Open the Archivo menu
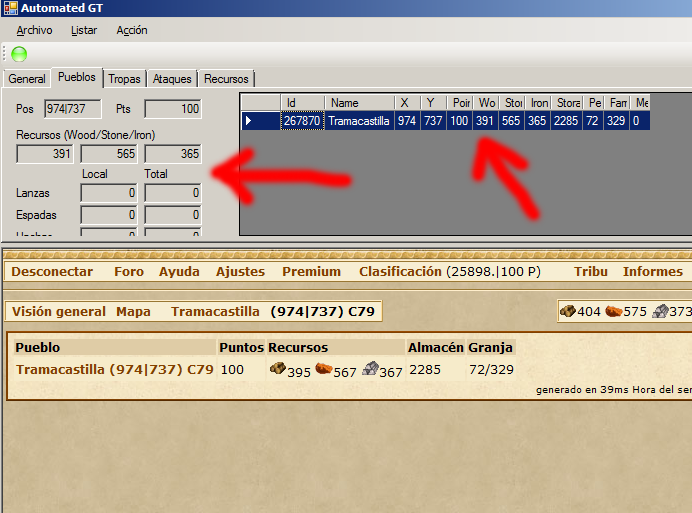The width and height of the screenshot is (692, 513). point(34,30)
